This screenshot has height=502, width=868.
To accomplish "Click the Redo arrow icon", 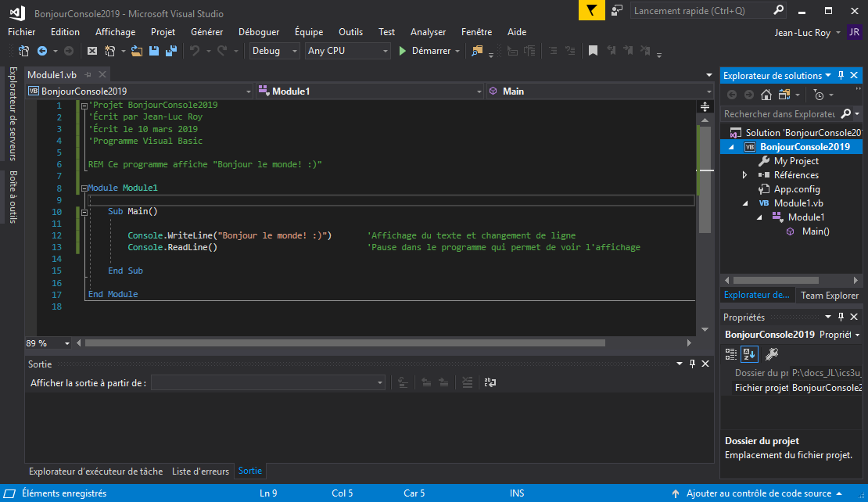I will pyautogui.click(x=222, y=51).
